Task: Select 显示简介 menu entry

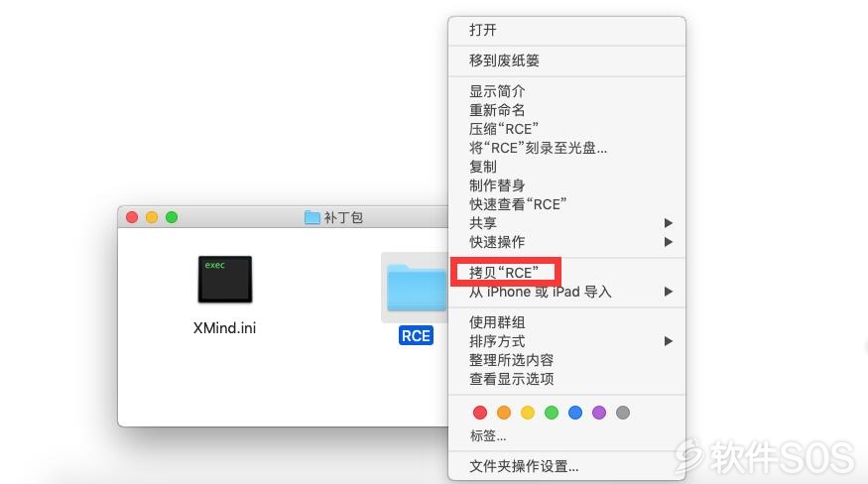Action: (x=566, y=91)
